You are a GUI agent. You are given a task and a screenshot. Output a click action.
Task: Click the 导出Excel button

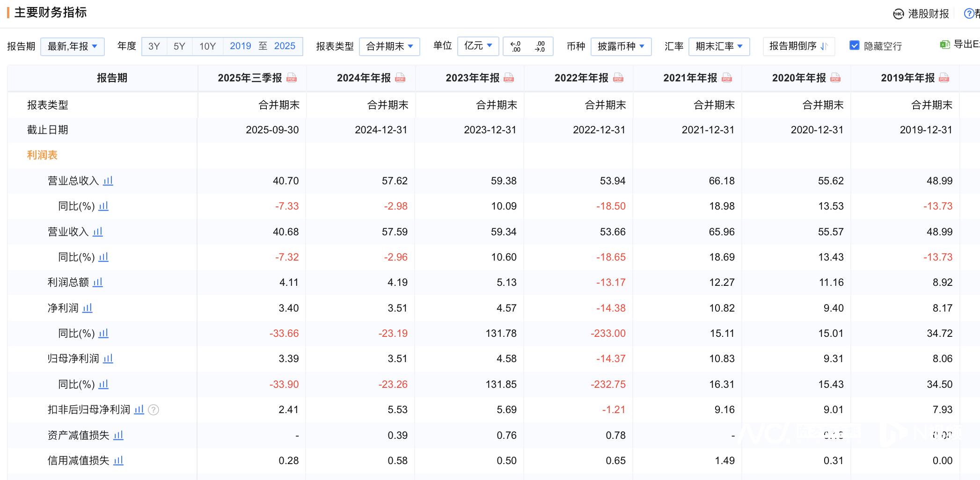[960, 44]
